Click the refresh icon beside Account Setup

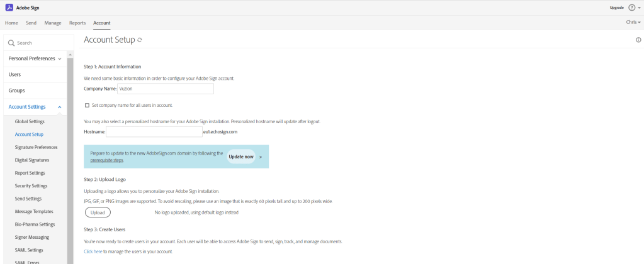point(140,40)
